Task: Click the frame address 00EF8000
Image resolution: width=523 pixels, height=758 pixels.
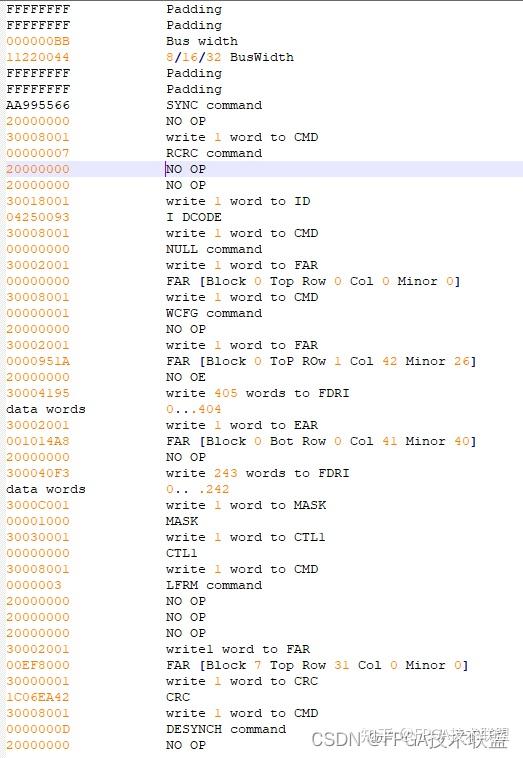Action: coord(38,665)
